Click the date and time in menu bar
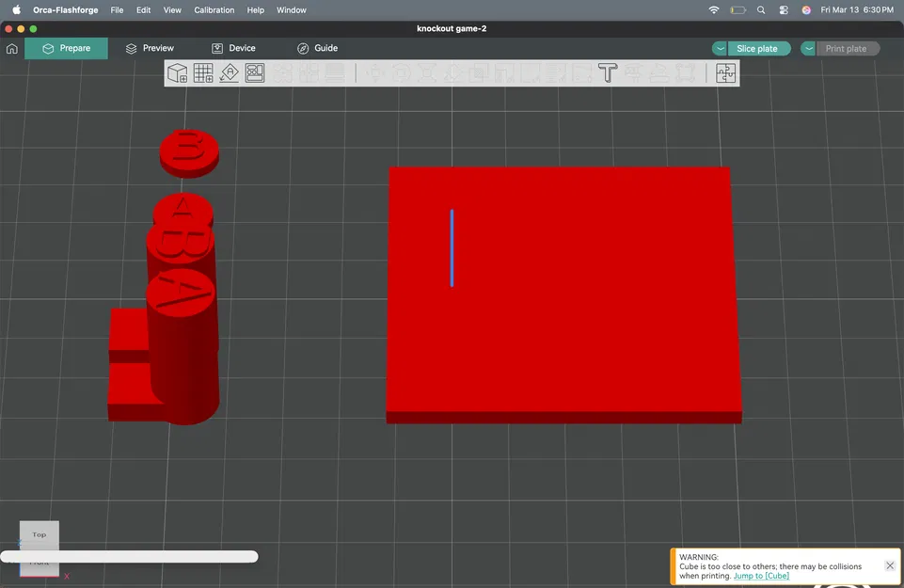904x588 pixels. coord(857,9)
